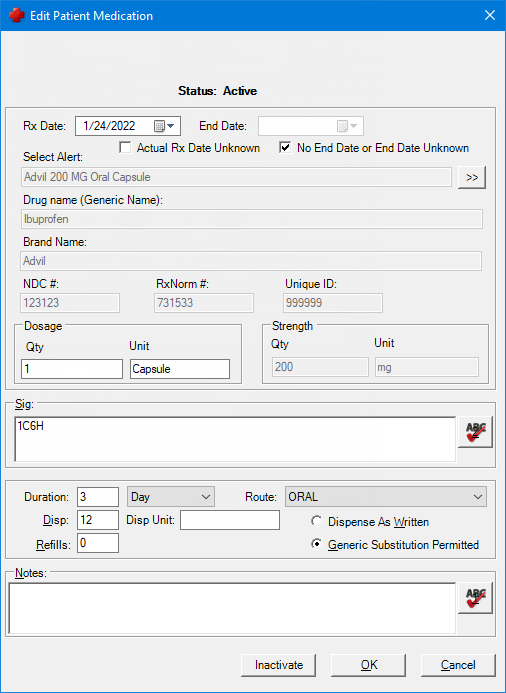This screenshot has height=693, width=506.
Task: Open the Duration unit Day dropdown
Action: tap(171, 497)
